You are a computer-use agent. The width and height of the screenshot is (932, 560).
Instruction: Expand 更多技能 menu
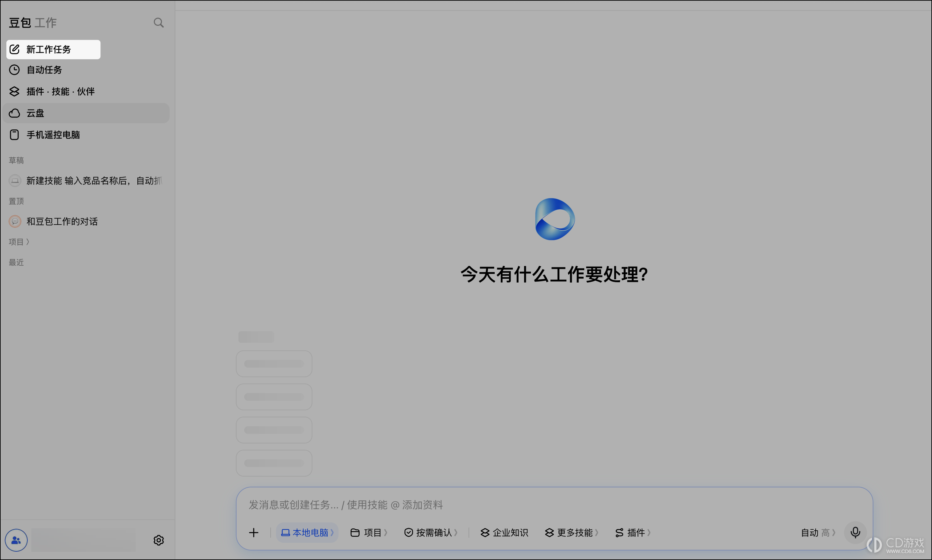tap(572, 533)
